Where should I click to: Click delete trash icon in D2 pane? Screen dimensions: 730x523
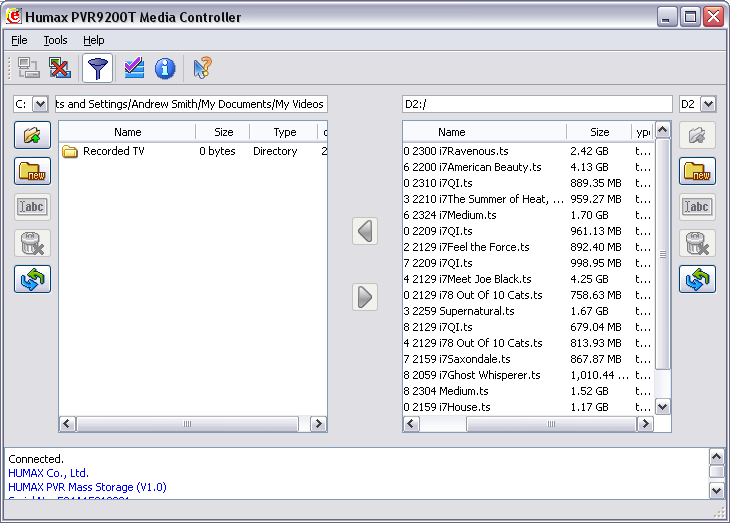[697, 243]
